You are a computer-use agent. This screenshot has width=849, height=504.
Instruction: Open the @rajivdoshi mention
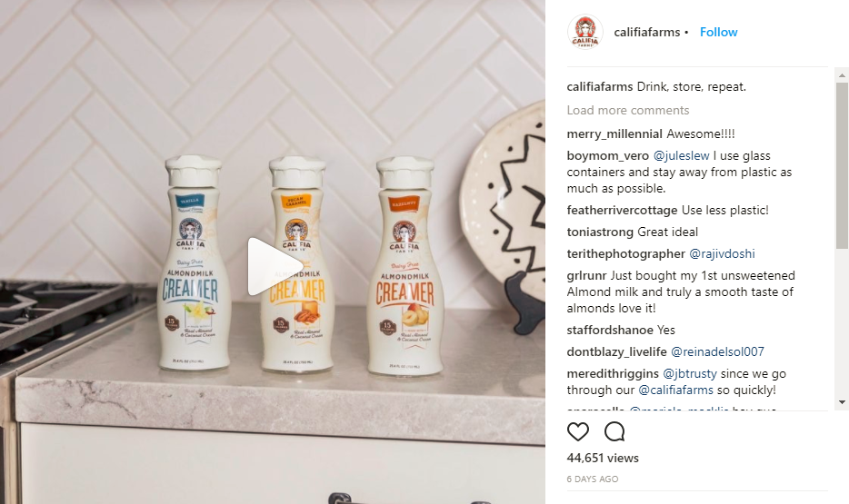[722, 253]
